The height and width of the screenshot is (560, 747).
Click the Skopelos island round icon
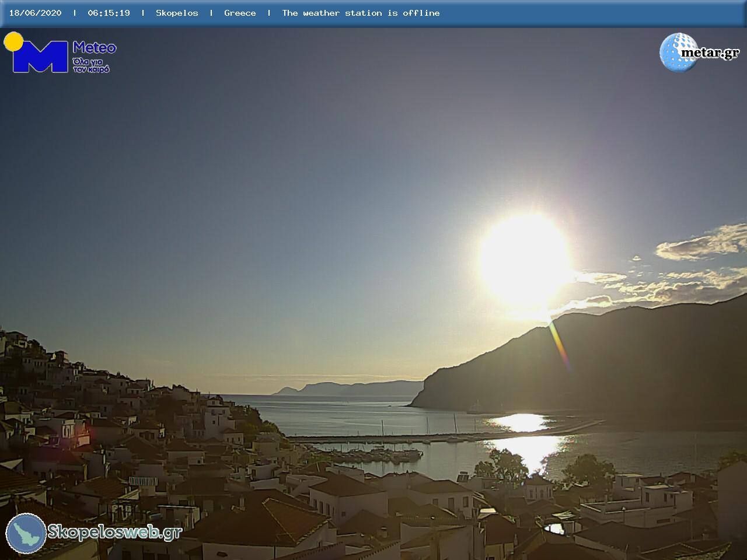pos(26,533)
